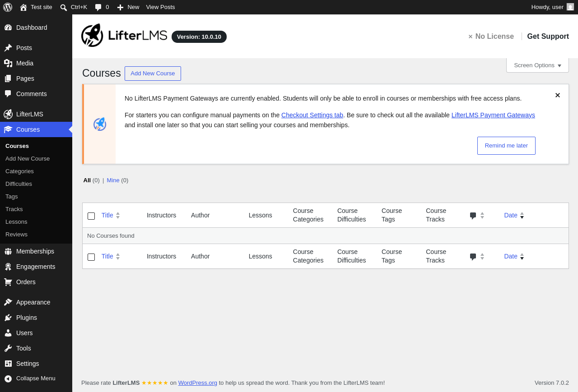Click the Version: 10.0.10 badge
The height and width of the screenshot is (392, 578).
(x=199, y=37)
